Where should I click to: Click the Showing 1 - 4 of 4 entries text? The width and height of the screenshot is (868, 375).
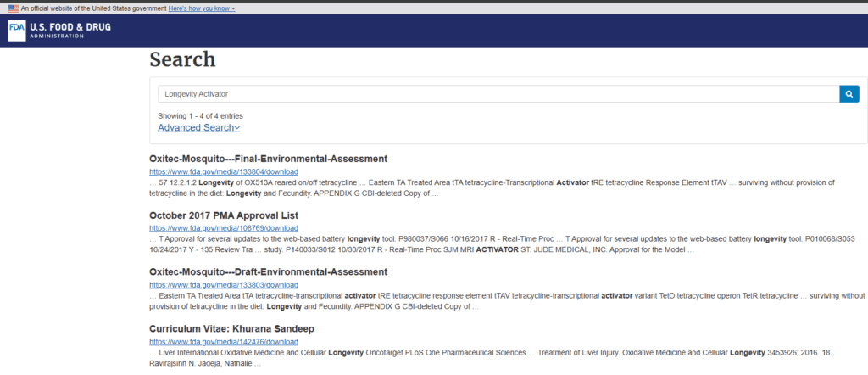click(x=200, y=115)
